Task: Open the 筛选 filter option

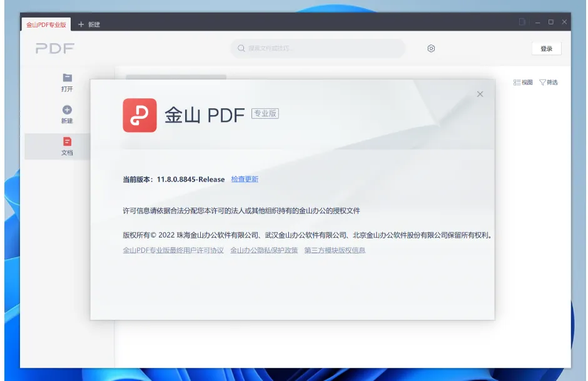Action: tap(548, 82)
